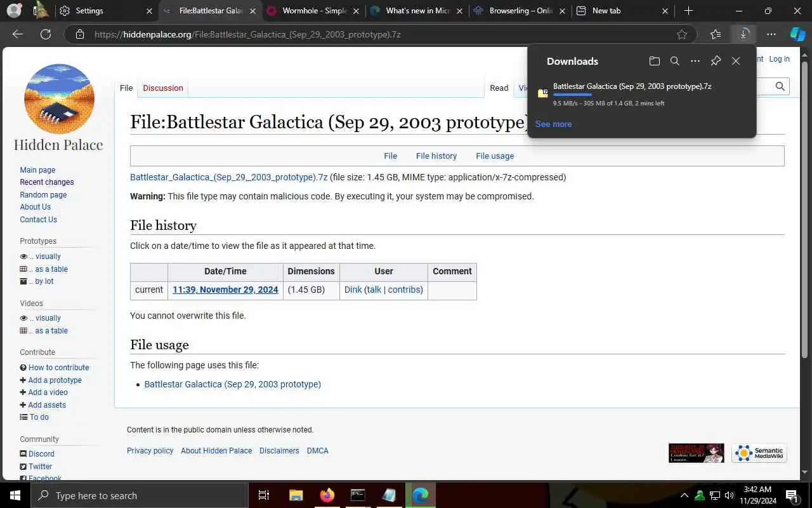This screenshot has height=508, width=812.
Task: Click the browser back arrow
Action: point(18,34)
